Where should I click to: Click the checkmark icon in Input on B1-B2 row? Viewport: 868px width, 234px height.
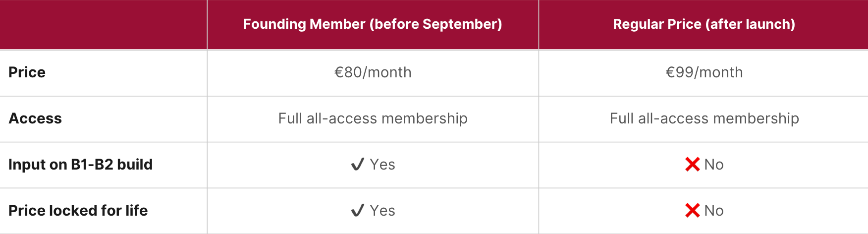(x=357, y=165)
